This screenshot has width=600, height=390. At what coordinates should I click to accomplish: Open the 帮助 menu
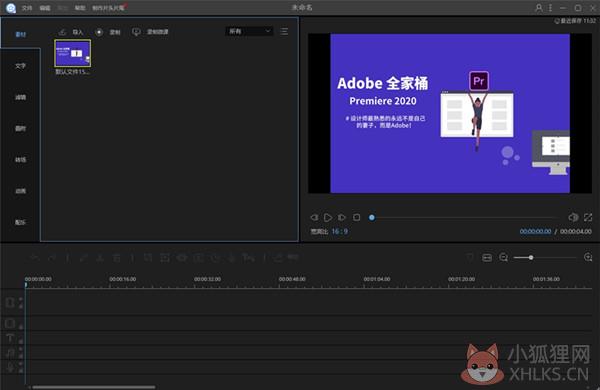click(x=80, y=8)
